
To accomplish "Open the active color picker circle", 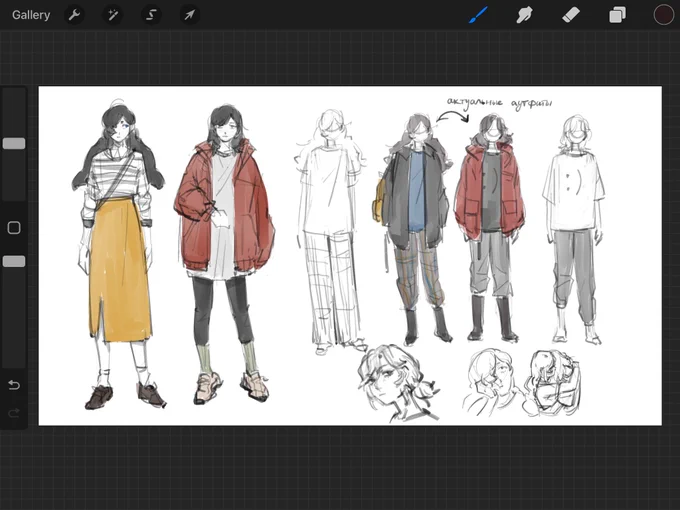I will click(x=664, y=15).
